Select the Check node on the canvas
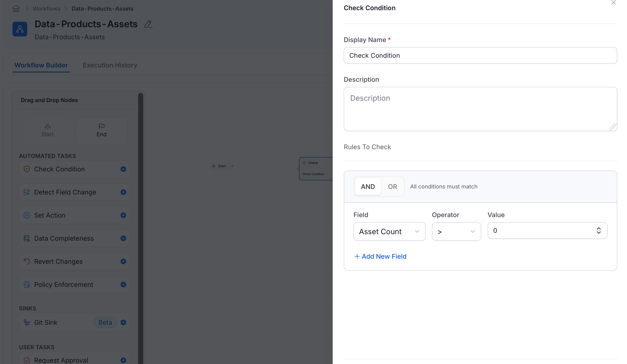Viewport: 627px width, 364px height. [316, 169]
